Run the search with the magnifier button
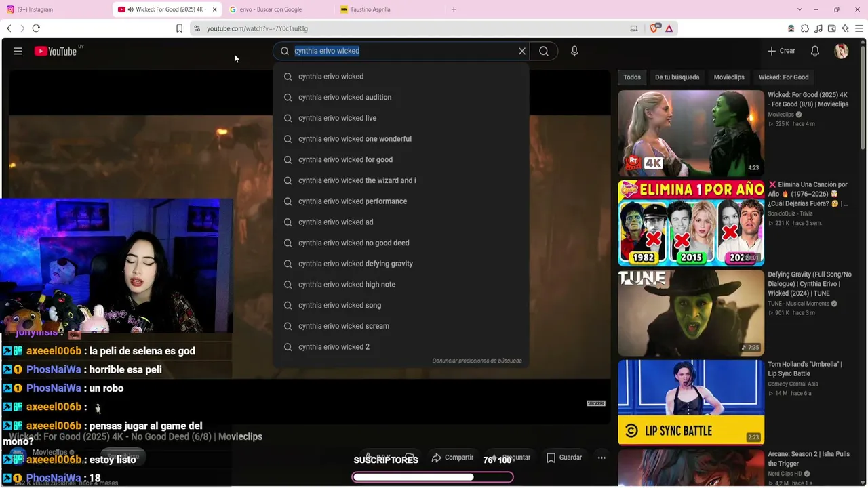The image size is (868, 488). click(544, 51)
